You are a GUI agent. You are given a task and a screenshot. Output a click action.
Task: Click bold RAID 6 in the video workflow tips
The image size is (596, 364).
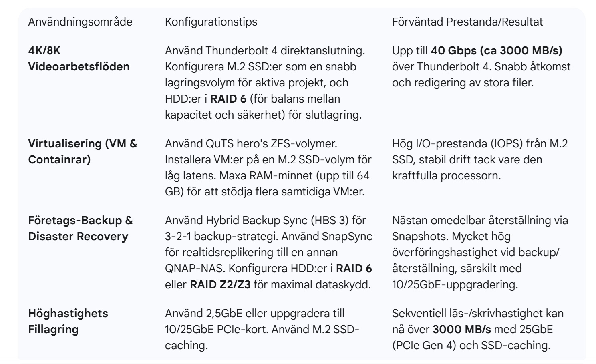(x=228, y=99)
